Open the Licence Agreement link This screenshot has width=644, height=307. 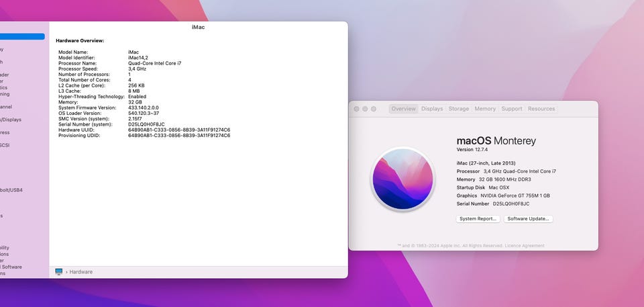pyautogui.click(x=525, y=246)
